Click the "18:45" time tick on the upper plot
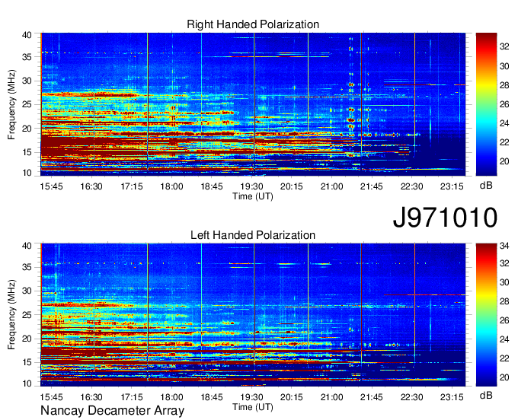 pyautogui.click(x=212, y=186)
